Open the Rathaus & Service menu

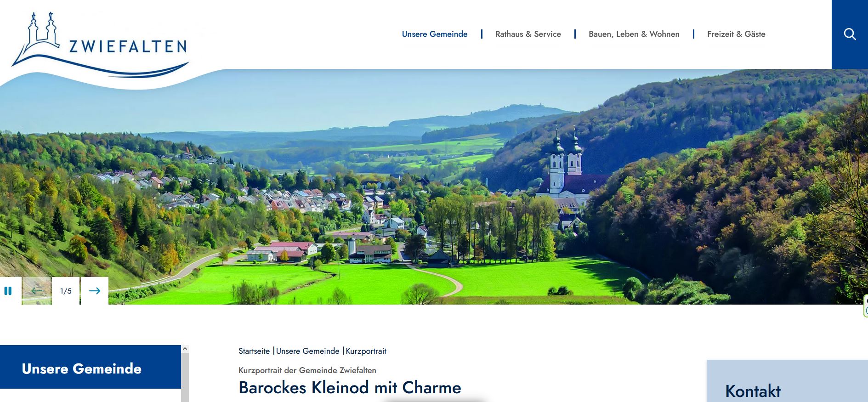528,34
